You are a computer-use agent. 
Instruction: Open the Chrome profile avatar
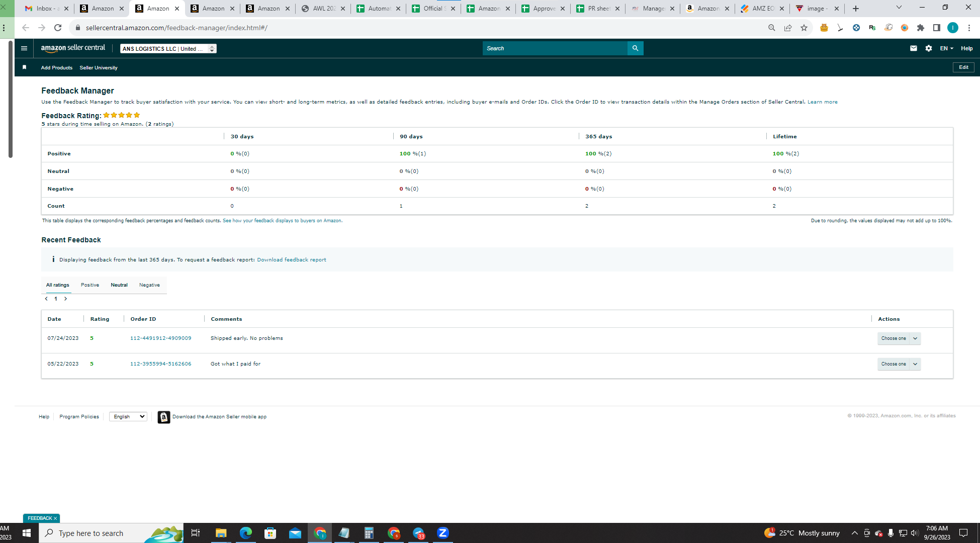click(953, 28)
